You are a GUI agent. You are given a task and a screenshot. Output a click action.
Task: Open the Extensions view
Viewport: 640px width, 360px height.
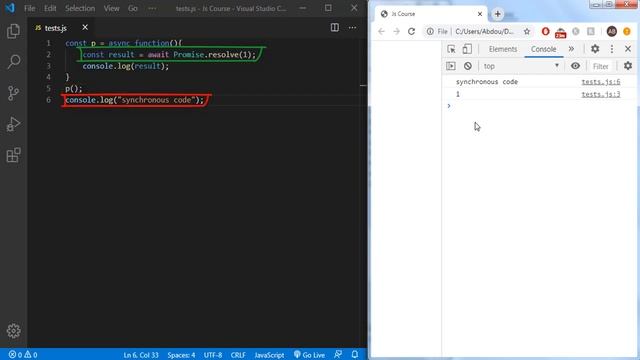pos(13,155)
